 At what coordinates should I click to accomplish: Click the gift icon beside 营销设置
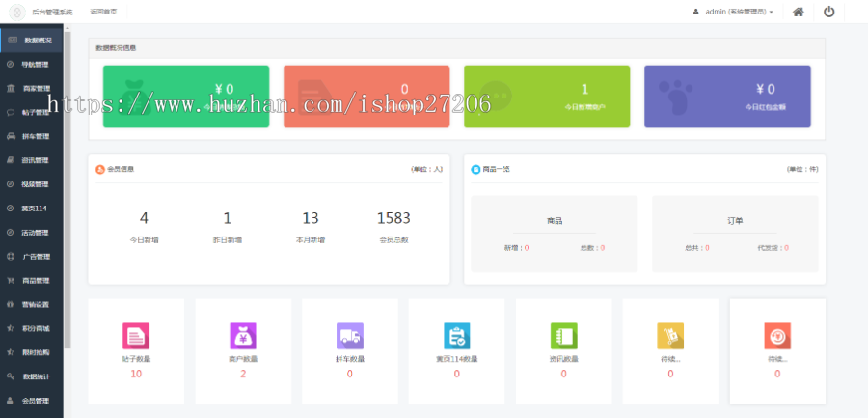(x=10, y=304)
